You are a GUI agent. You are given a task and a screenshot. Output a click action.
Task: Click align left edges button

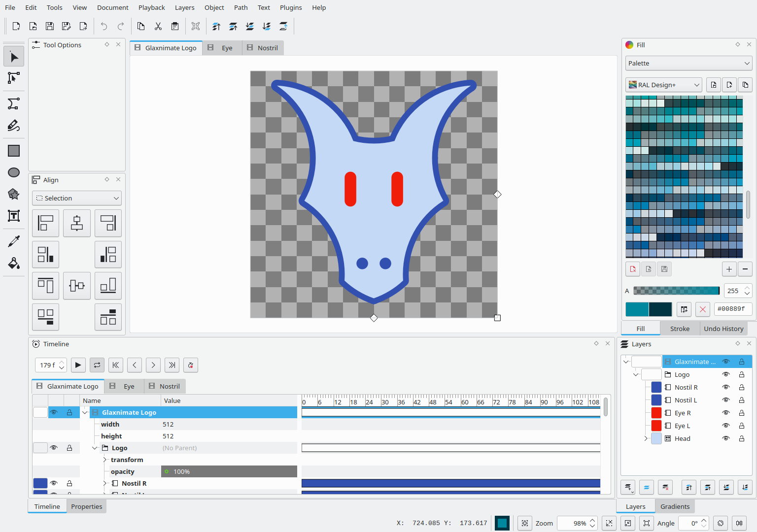(45, 223)
